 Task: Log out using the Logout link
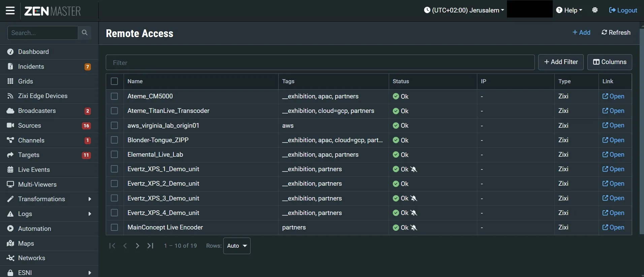tap(623, 10)
